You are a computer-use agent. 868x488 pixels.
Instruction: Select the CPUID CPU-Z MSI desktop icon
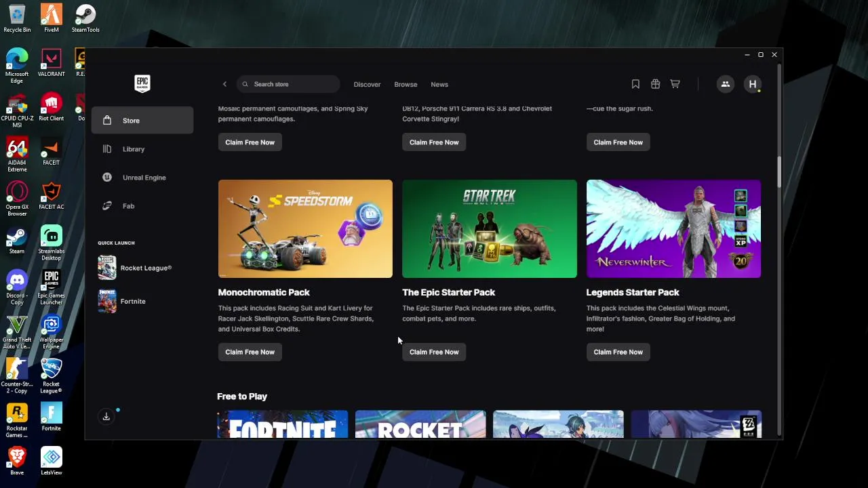coord(17,110)
